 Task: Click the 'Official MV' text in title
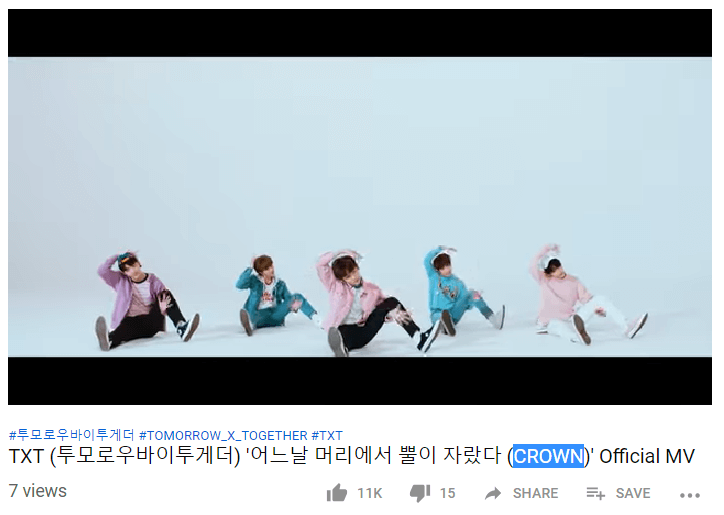(x=647, y=456)
